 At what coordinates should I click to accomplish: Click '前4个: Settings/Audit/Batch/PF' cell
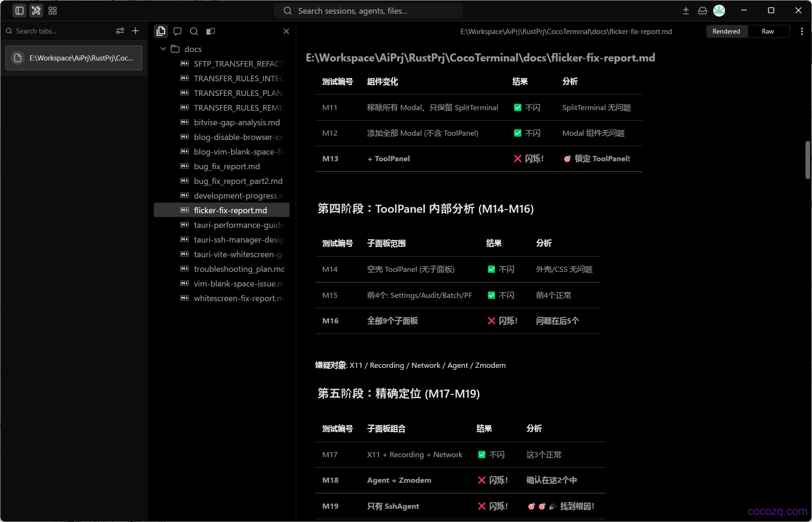pyautogui.click(x=419, y=295)
